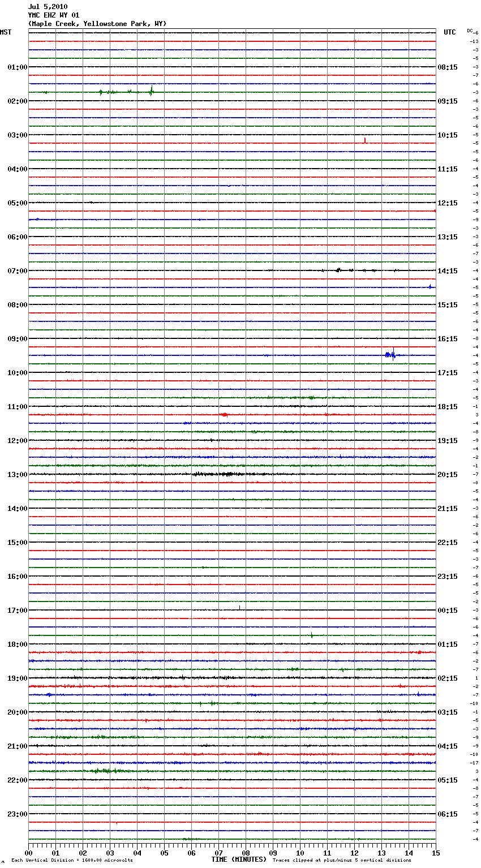This screenshot has width=481, height=868.
Task: Select the 14:00 MST time label
Action: (x=18, y=509)
